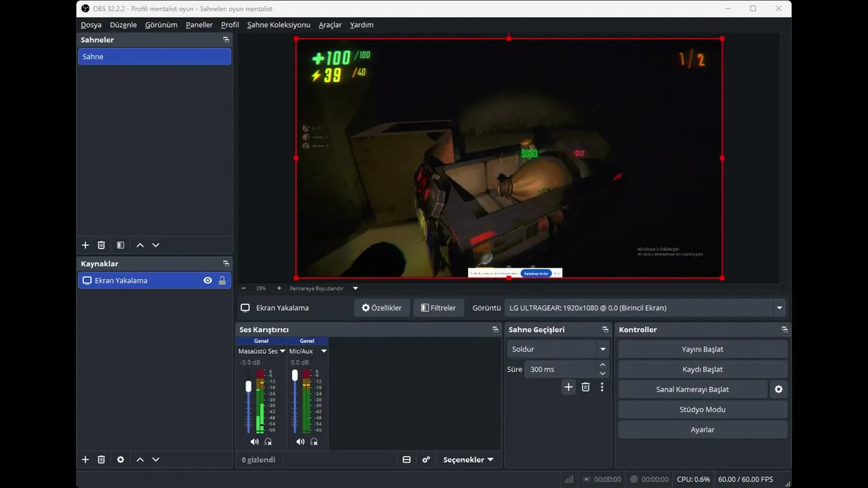Click the Mic/Aux volume slider
Viewport: 868px width, 488px height.
click(294, 401)
